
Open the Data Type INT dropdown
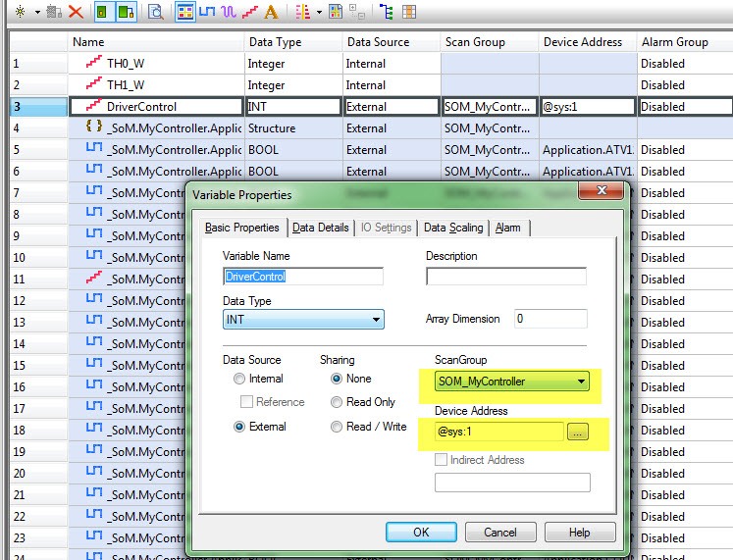click(303, 320)
